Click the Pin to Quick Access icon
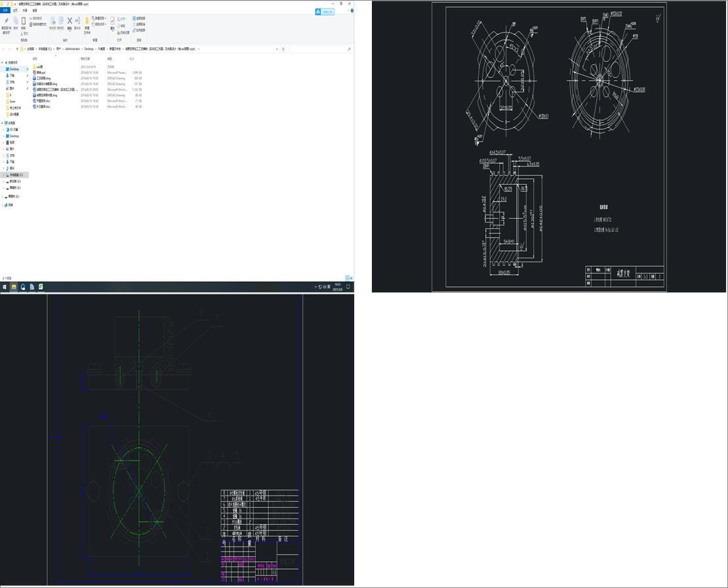 (6, 22)
